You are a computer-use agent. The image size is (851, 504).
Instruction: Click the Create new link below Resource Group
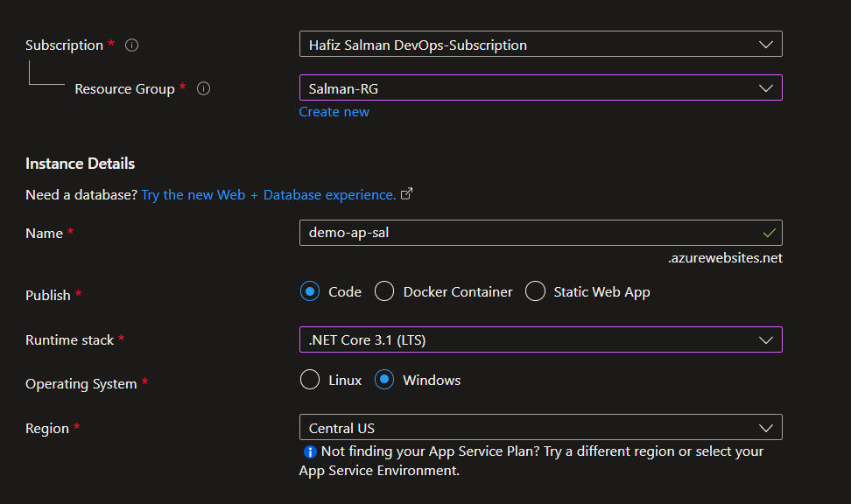click(334, 111)
